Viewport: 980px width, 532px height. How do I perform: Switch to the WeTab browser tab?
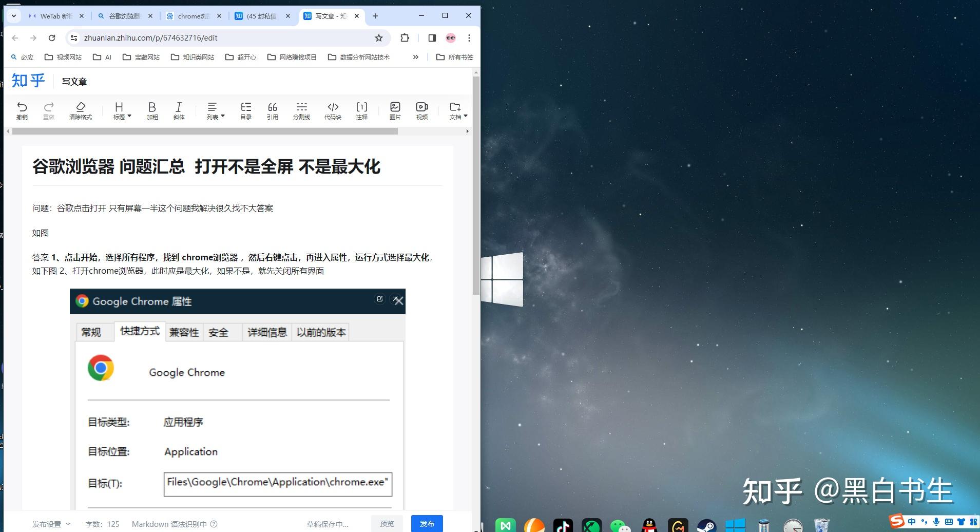(x=56, y=16)
